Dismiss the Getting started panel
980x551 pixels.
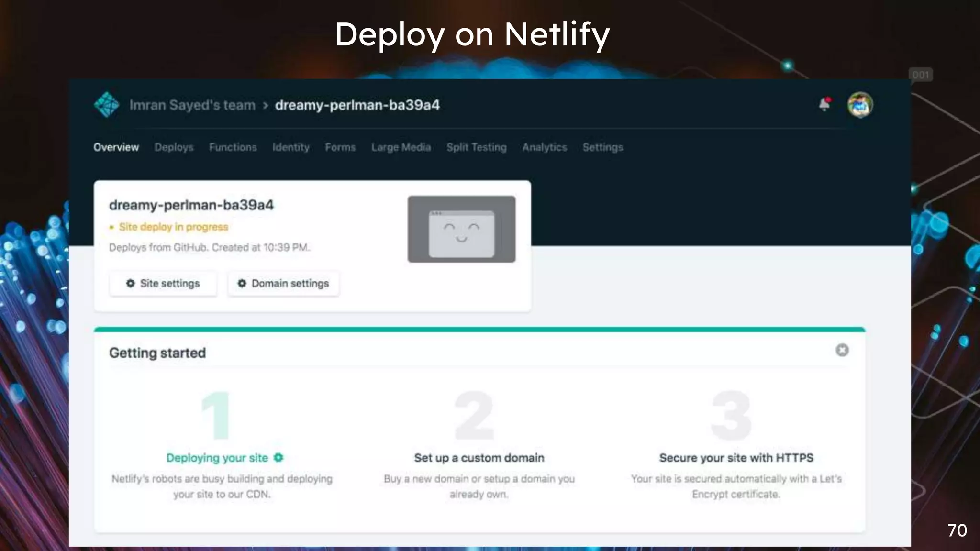[x=842, y=350]
